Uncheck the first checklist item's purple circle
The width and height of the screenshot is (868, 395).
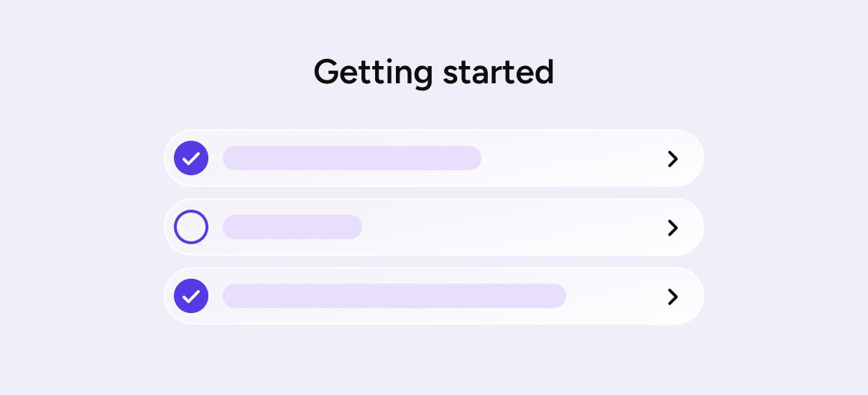click(x=191, y=158)
